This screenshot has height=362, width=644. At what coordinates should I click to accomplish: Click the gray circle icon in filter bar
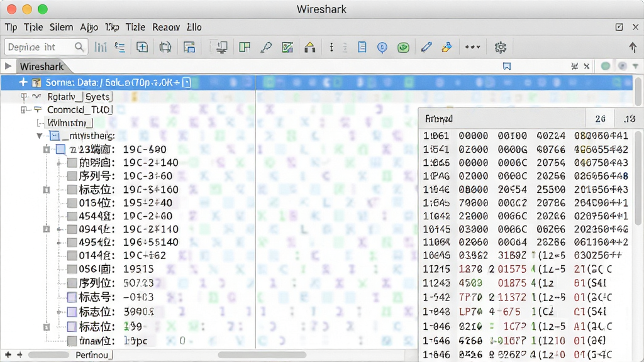coord(622,66)
